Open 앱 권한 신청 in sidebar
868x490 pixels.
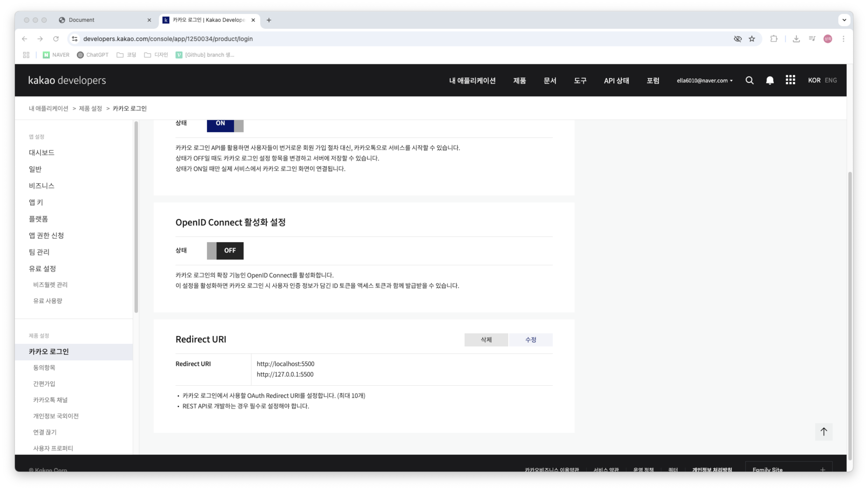(46, 235)
